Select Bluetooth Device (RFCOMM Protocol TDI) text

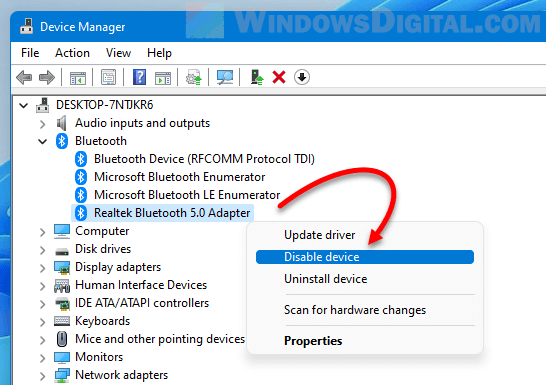tap(204, 159)
